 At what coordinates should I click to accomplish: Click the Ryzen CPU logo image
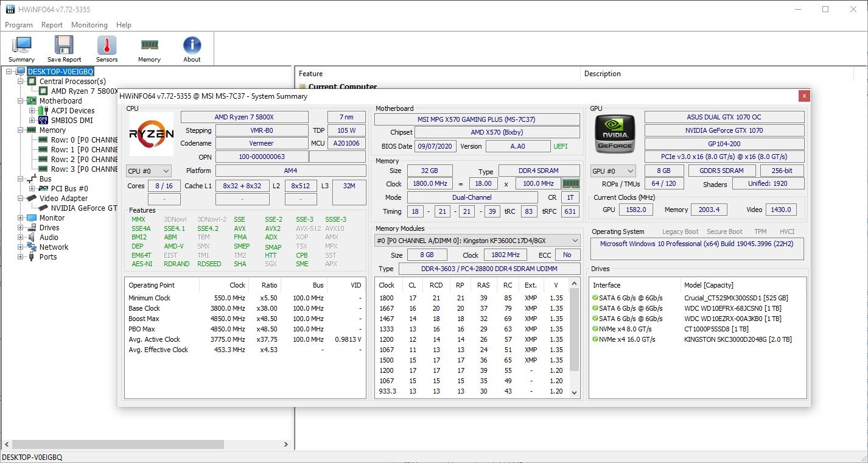(152, 133)
